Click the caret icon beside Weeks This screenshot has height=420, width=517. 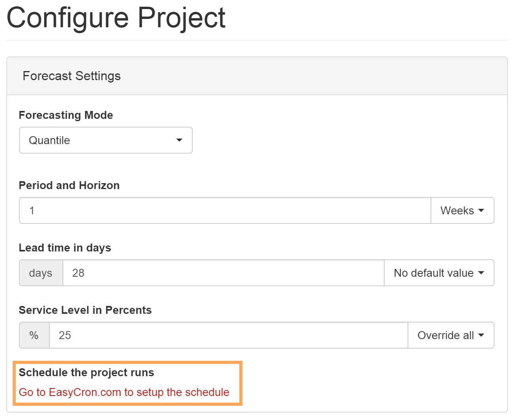pos(481,210)
